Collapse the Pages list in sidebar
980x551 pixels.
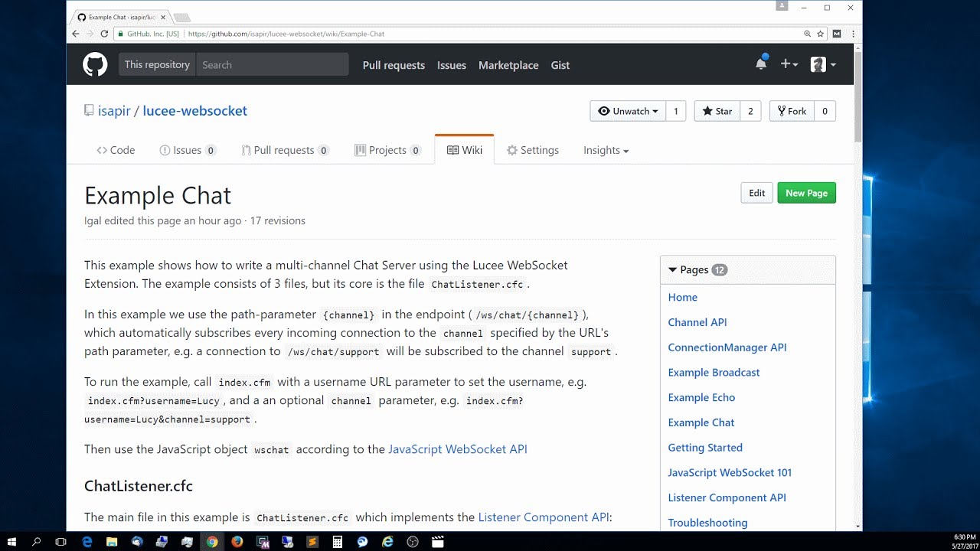(697, 269)
